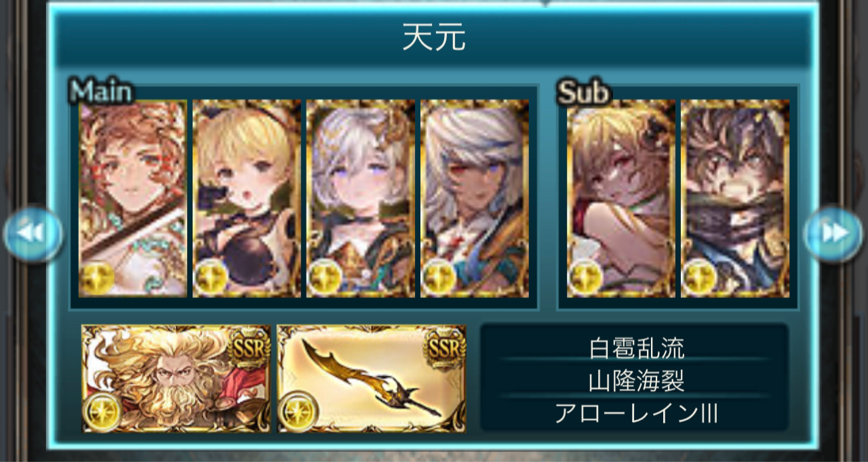Select the silver-haired girl with purple eyes
The height and width of the screenshot is (462, 868).
coord(361,198)
